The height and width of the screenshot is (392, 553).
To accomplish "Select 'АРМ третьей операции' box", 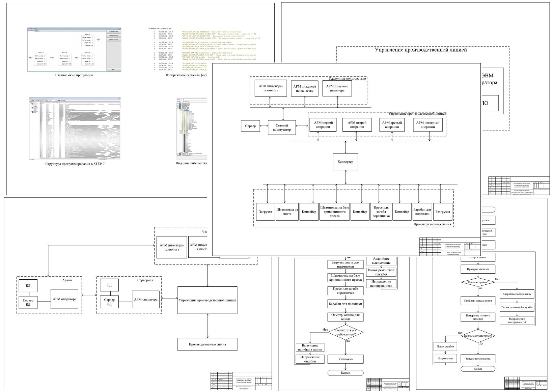I will coord(392,125).
